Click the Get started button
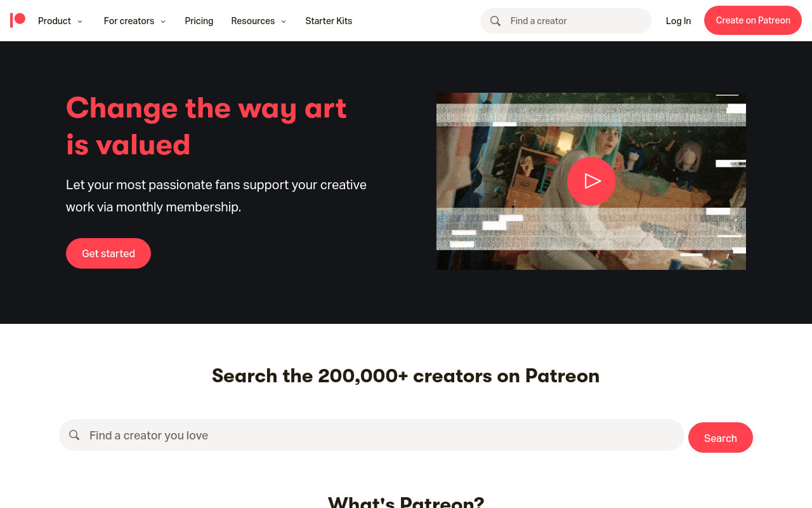 pos(108,253)
